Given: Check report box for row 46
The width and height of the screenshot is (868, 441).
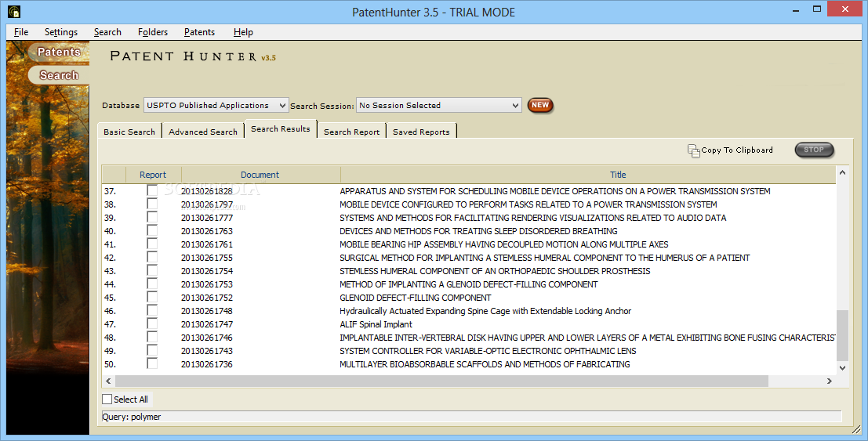Looking at the screenshot, I should point(151,310).
